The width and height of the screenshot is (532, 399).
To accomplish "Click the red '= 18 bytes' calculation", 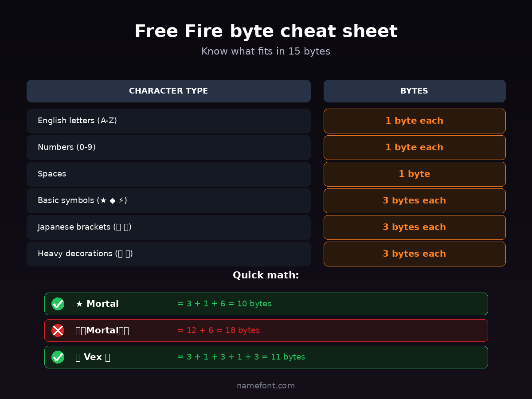I will click(x=219, y=330).
